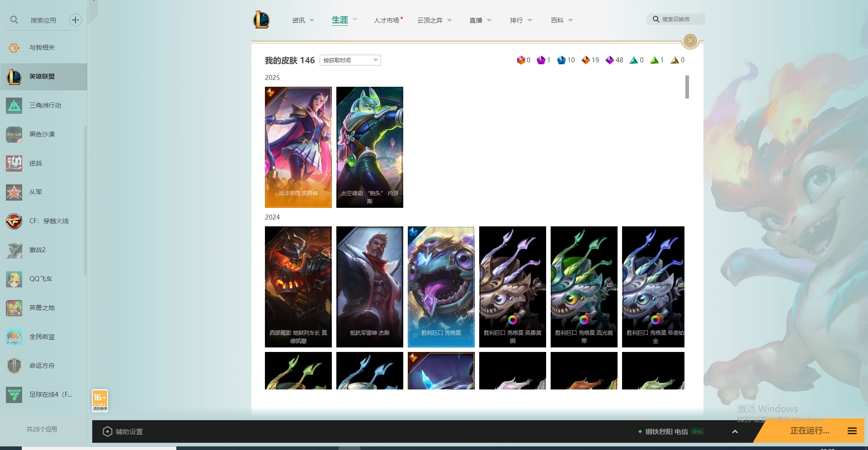Click the magenta gem icon showing 1
Screen dimensions: 868x450
[541, 60]
